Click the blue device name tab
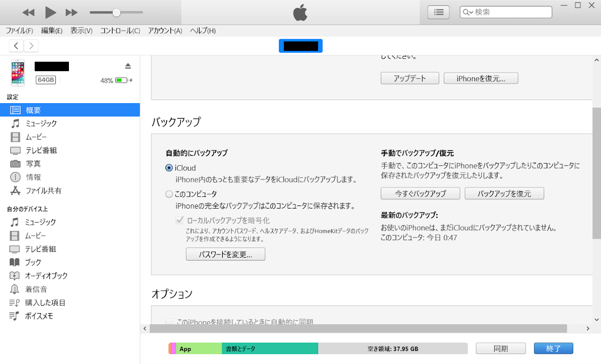The image size is (601, 364). [x=300, y=46]
